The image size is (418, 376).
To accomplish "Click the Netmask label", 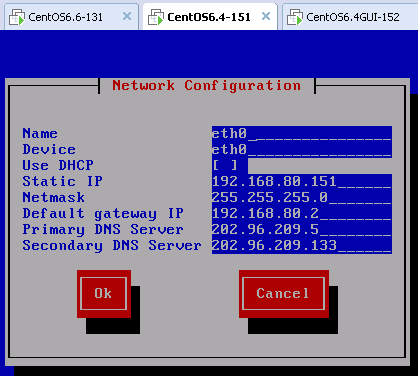I will tap(53, 197).
